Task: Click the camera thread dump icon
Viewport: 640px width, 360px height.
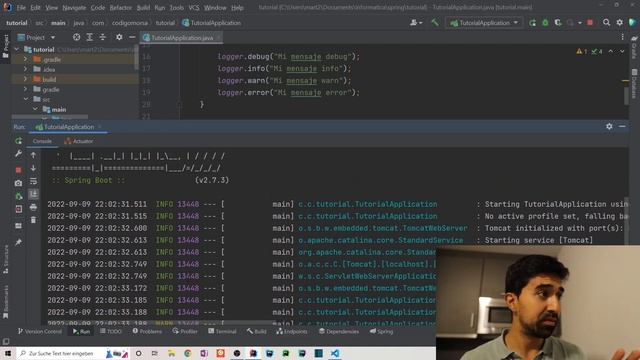Action: 18,183
